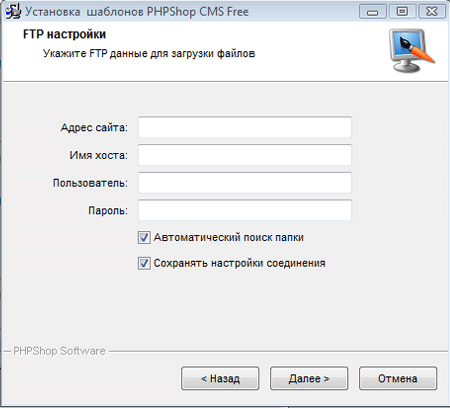This screenshot has height=408, width=450.
Task: Focus the Адрес сайта input field
Action: 245,127
